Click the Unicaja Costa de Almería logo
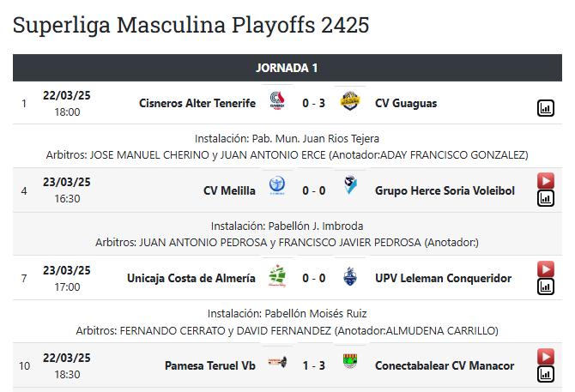The width and height of the screenshot is (575, 392). click(277, 278)
